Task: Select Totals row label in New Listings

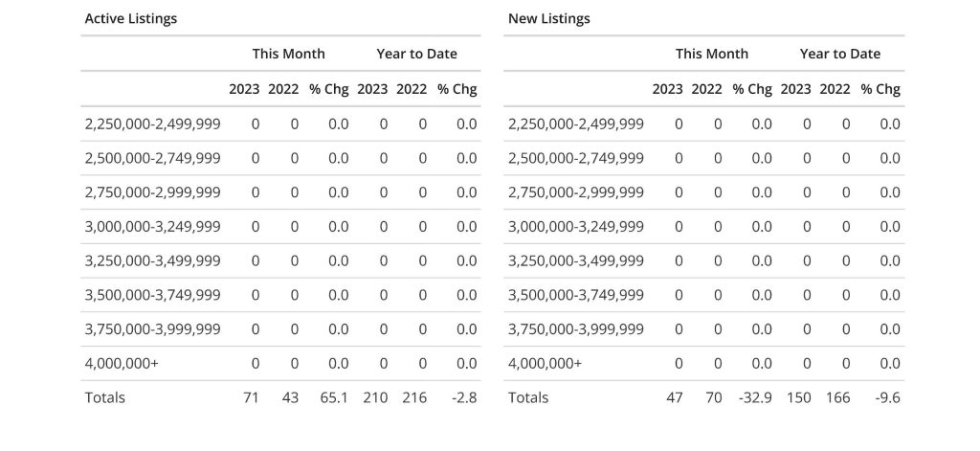Action: click(528, 397)
